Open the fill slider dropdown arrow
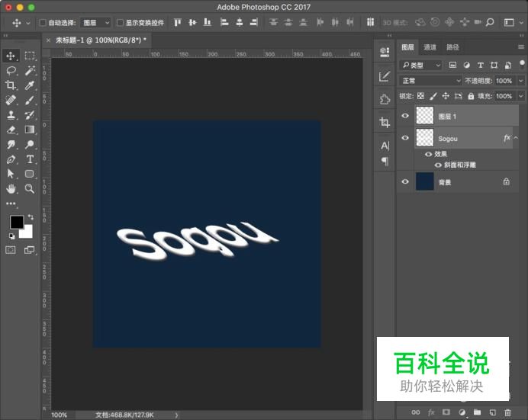Screen dimensions: 528x420 click(x=521, y=96)
